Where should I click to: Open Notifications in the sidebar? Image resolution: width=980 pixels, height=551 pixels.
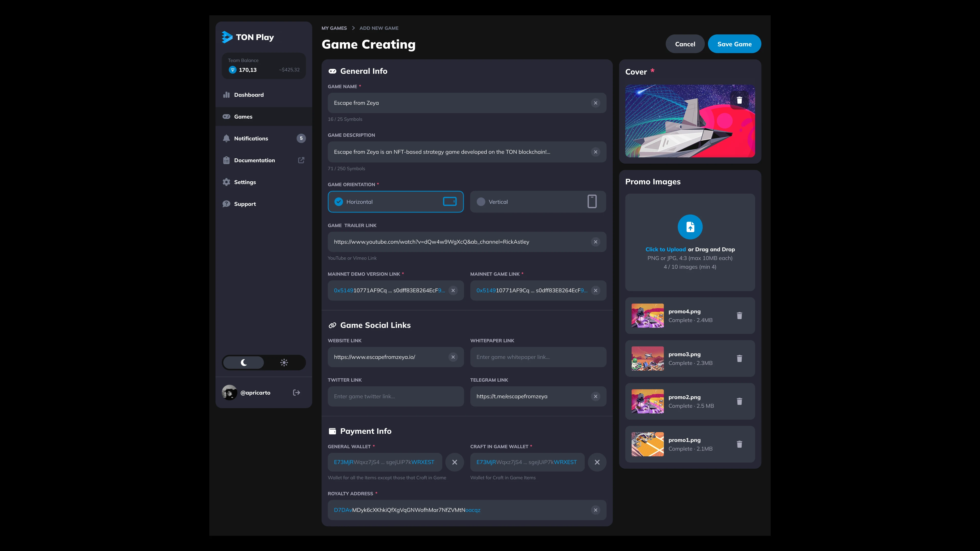tap(264, 139)
